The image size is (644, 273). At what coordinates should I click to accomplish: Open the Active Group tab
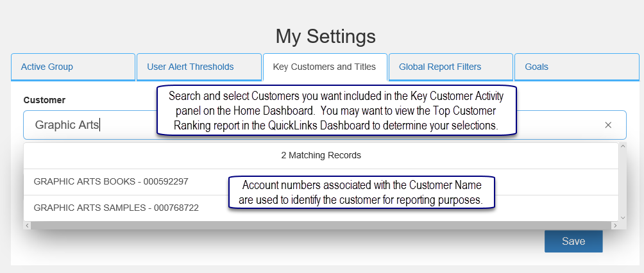pos(73,67)
